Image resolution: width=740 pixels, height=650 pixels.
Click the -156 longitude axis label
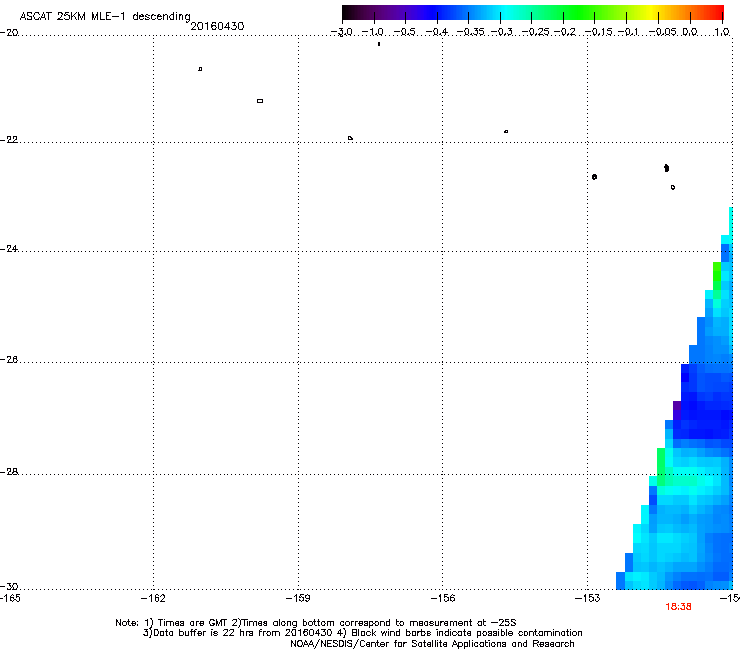coord(443,599)
